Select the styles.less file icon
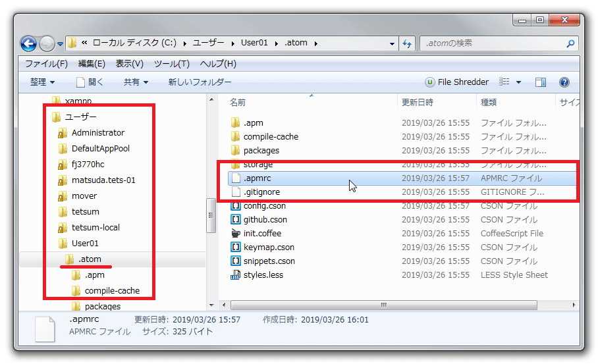 click(x=236, y=275)
